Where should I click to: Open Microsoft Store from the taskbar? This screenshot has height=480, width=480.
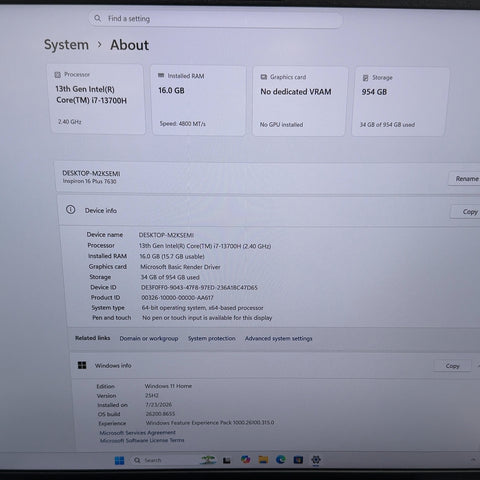[298, 460]
